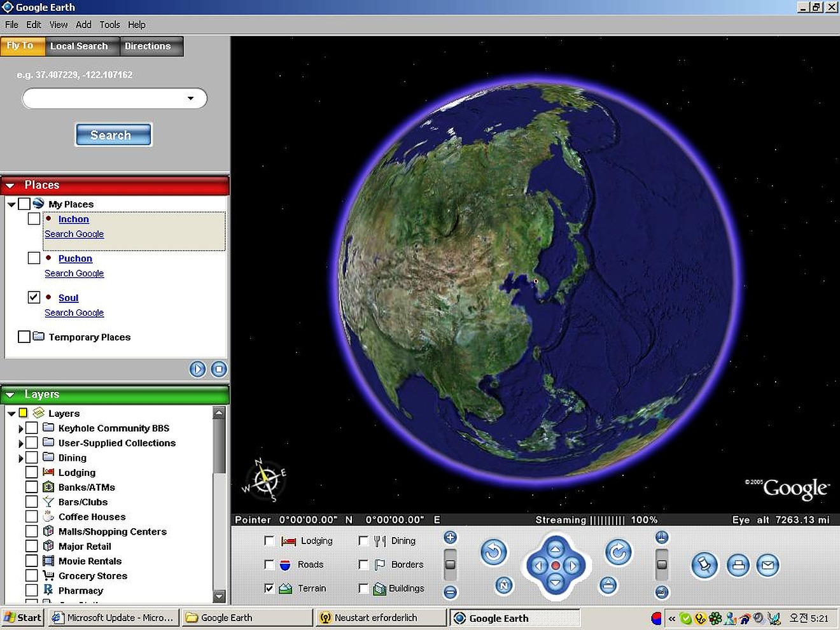Collapse the My Places tree node
The height and width of the screenshot is (630, 840).
(x=11, y=204)
